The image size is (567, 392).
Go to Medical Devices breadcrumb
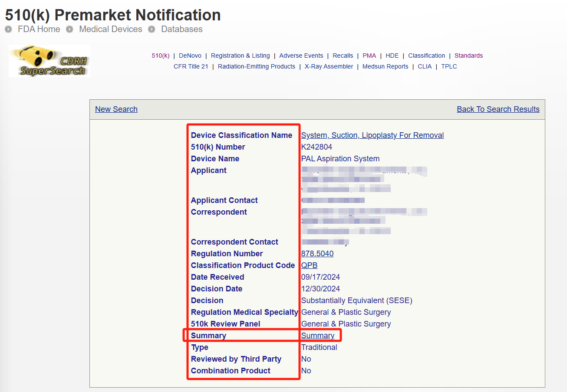coord(111,29)
